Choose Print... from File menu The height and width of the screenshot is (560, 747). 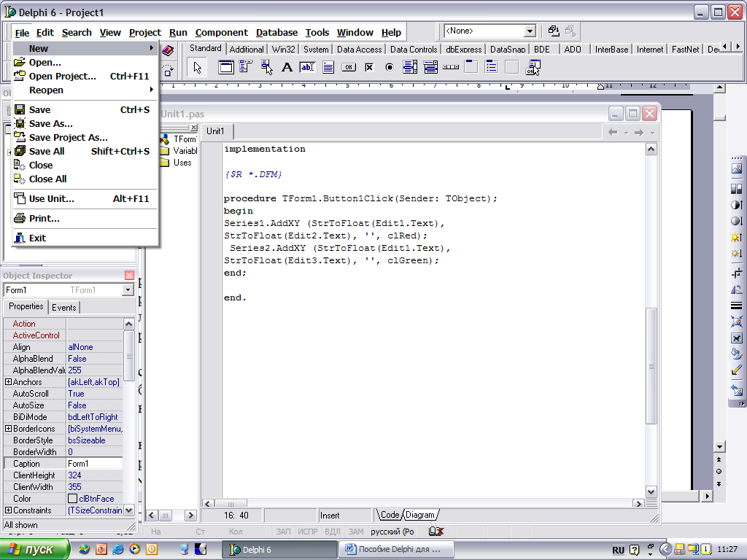85,219
